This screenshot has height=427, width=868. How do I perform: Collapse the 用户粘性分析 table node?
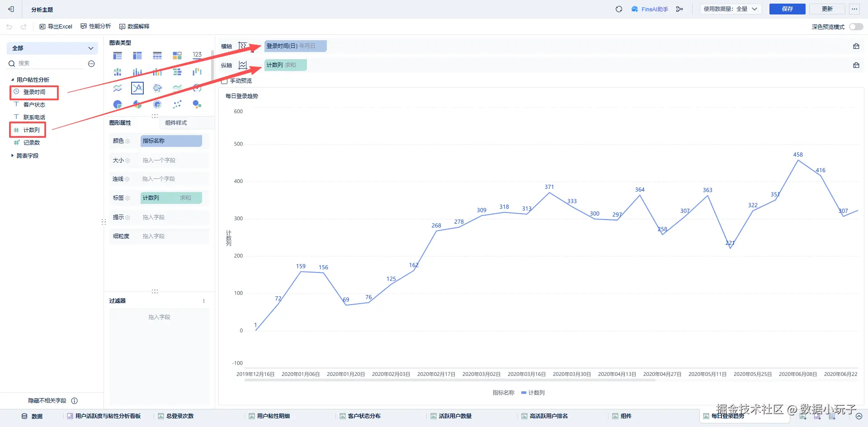13,80
